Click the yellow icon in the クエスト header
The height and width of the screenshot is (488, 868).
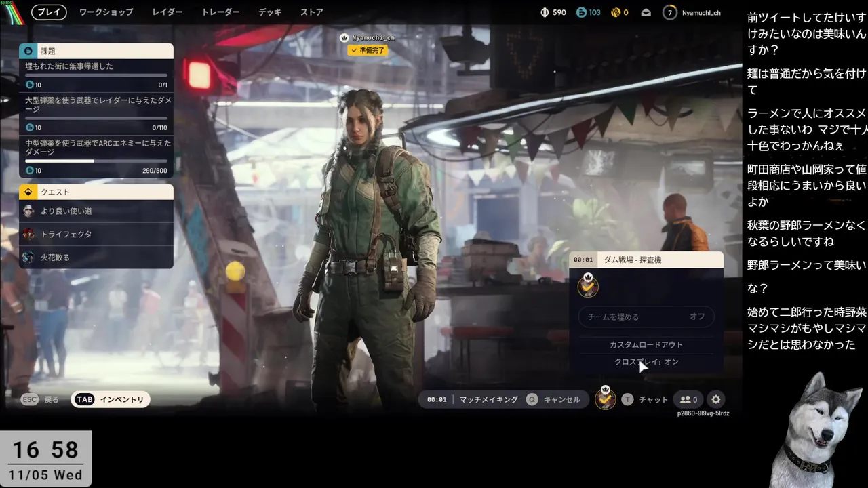coord(28,192)
